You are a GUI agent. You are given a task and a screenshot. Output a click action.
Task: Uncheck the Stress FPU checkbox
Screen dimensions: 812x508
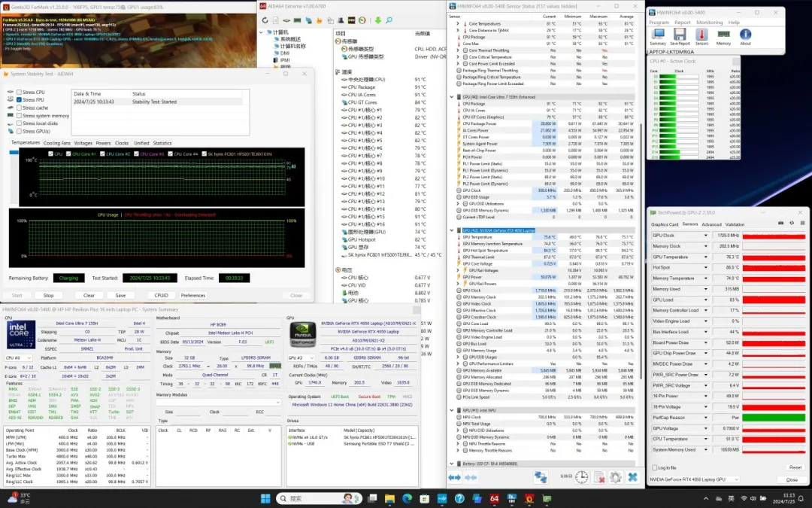[19, 100]
